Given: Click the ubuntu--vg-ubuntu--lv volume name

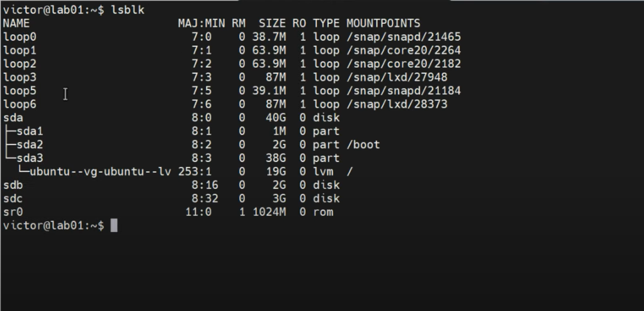Looking at the screenshot, I should [101, 172].
